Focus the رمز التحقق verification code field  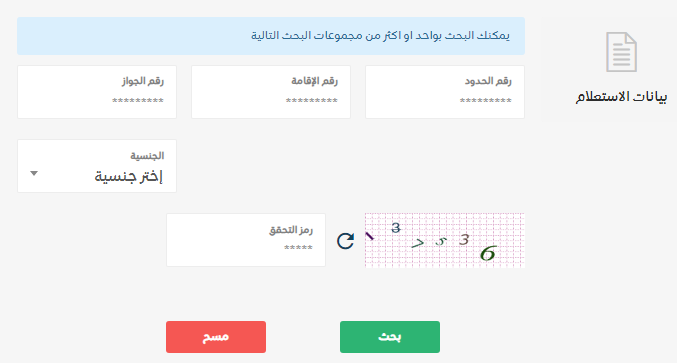(x=246, y=240)
